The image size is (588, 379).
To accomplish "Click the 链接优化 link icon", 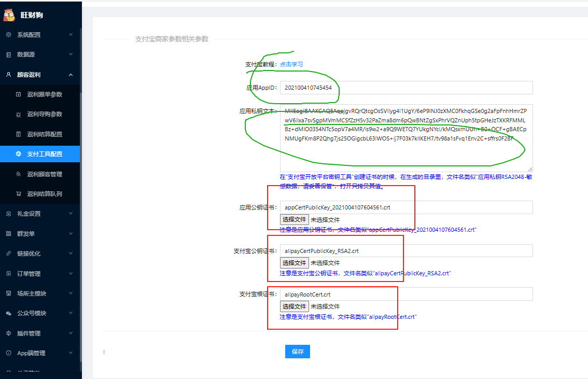I will click(x=8, y=254).
